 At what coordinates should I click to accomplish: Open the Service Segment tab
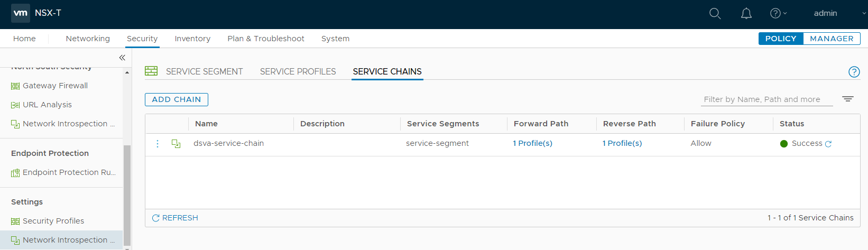tap(204, 72)
